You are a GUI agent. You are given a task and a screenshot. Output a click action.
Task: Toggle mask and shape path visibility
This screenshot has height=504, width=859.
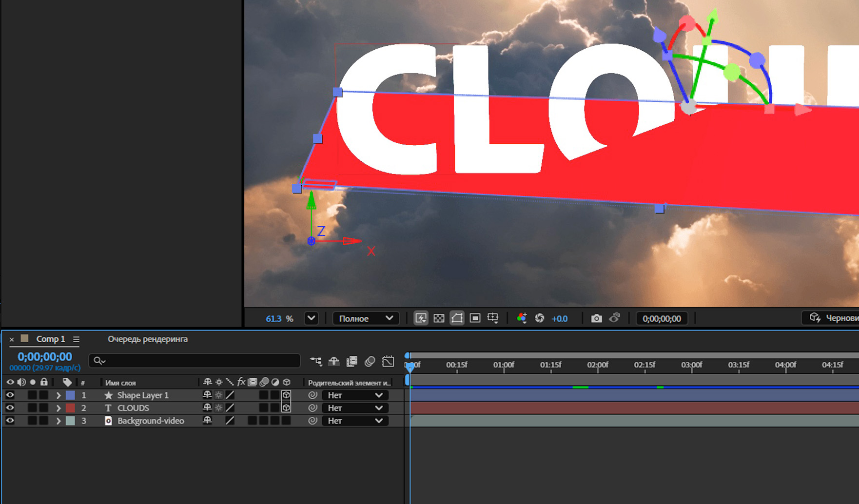(x=457, y=318)
